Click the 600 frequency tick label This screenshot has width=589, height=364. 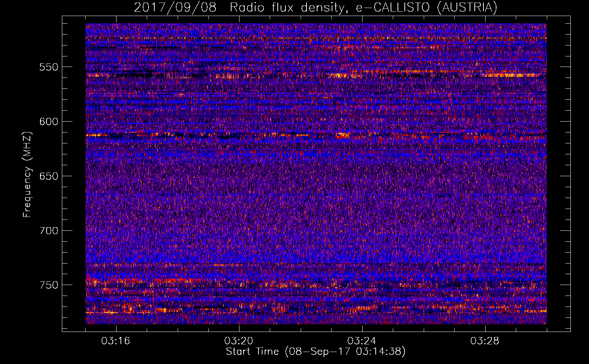click(x=49, y=122)
